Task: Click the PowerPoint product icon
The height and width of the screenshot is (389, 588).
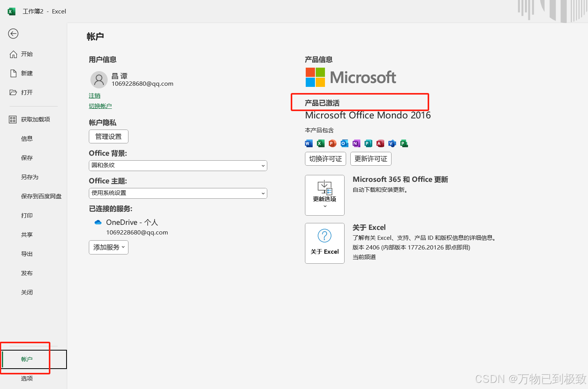Action: (x=333, y=143)
